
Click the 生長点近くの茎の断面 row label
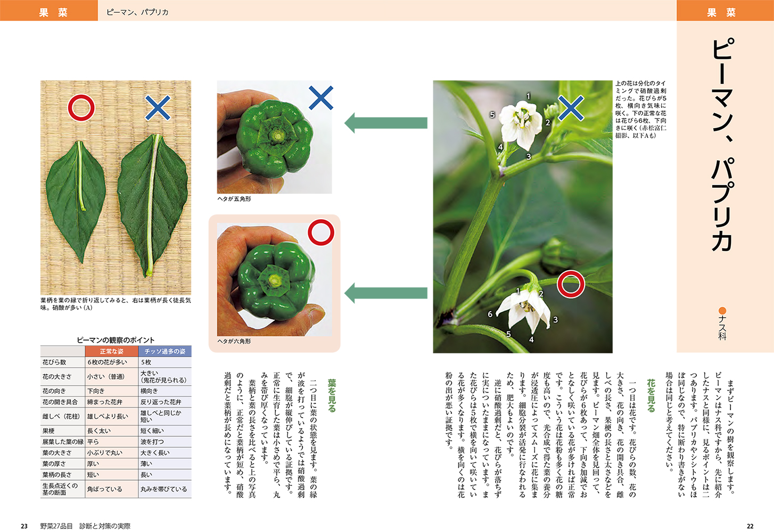(60, 489)
